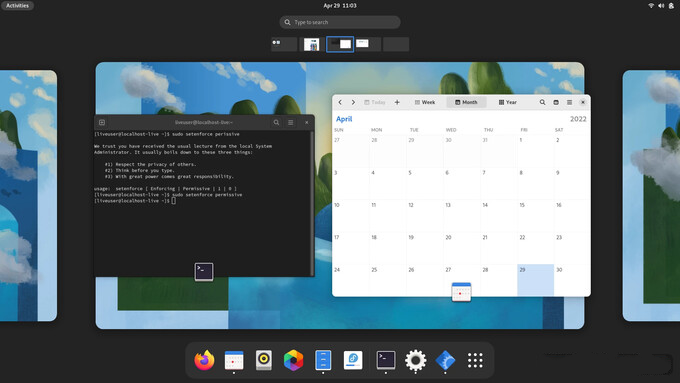Viewport: 680px width, 383px height.
Task: Open Firefox from the dash
Action: click(x=204, y=360)
